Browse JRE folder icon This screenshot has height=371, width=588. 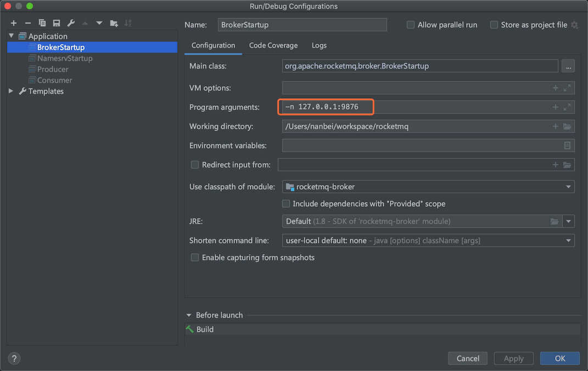coord(555,222)
